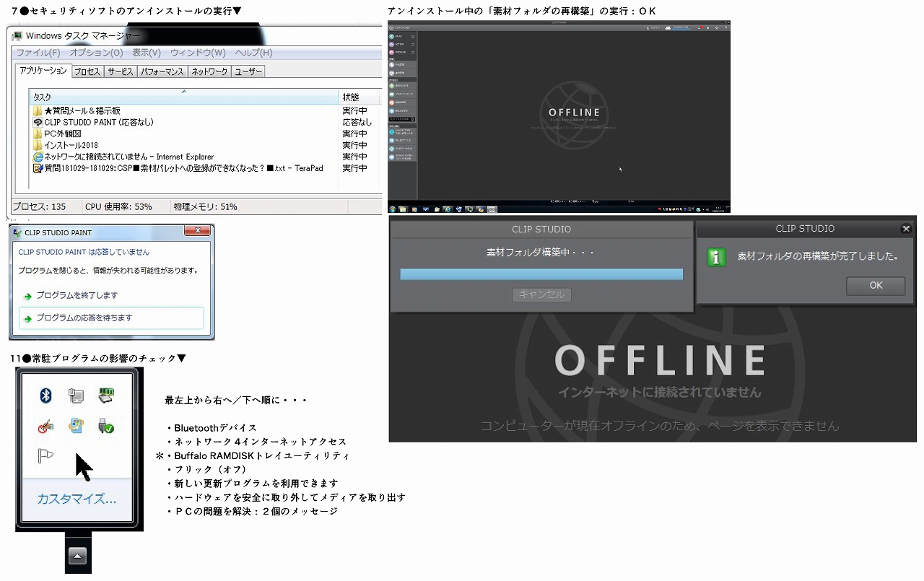
Task: Open the オプション(O) menu in Task Manager
Action: tap(96, 53)
